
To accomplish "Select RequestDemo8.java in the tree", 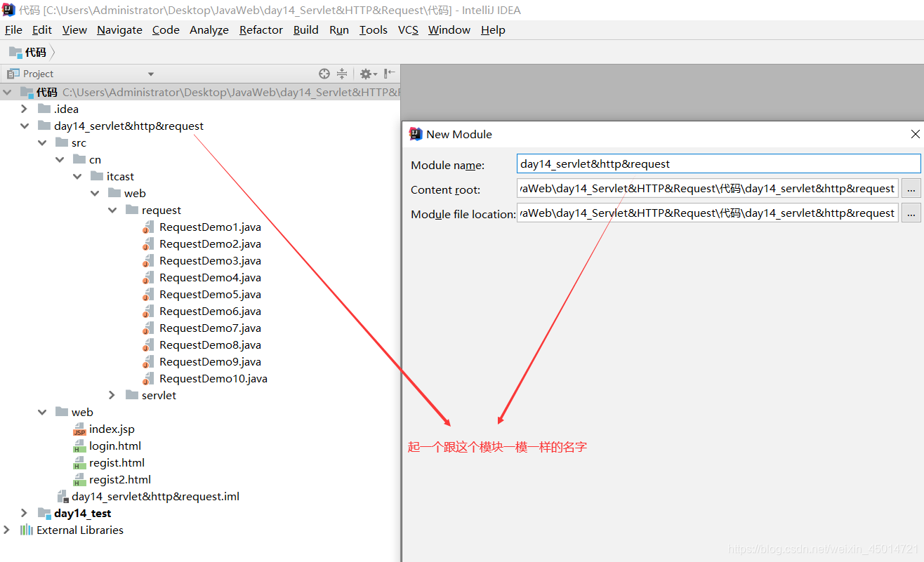I will [210, 345].
